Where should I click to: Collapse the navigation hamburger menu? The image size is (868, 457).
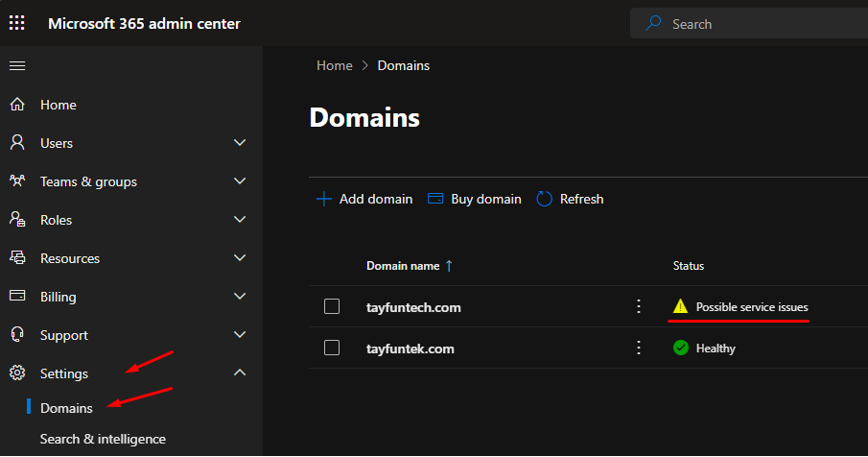tap(17, 65)
